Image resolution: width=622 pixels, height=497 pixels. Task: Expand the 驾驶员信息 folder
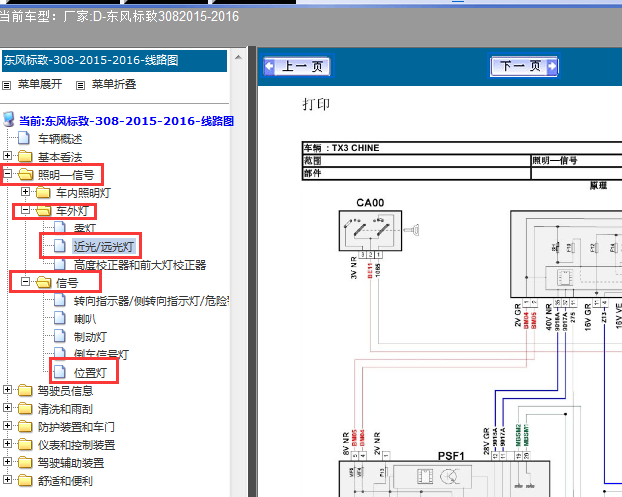pos(8,390)
